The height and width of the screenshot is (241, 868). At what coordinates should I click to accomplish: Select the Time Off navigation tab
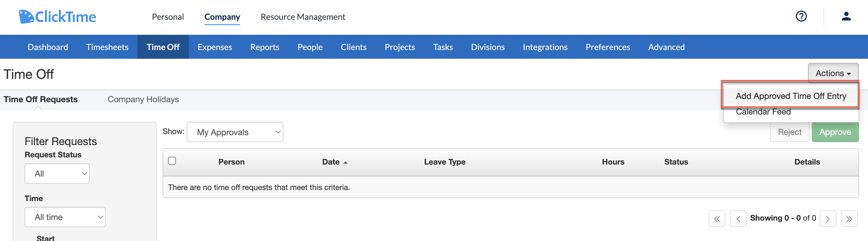pyautogui.click(x=163, y=47)
